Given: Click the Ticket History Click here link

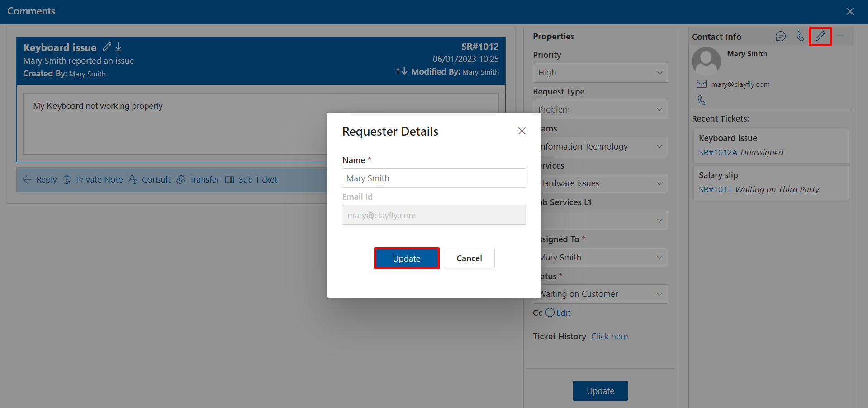Looking at the screenshot, I should click(x=609, y=336).
